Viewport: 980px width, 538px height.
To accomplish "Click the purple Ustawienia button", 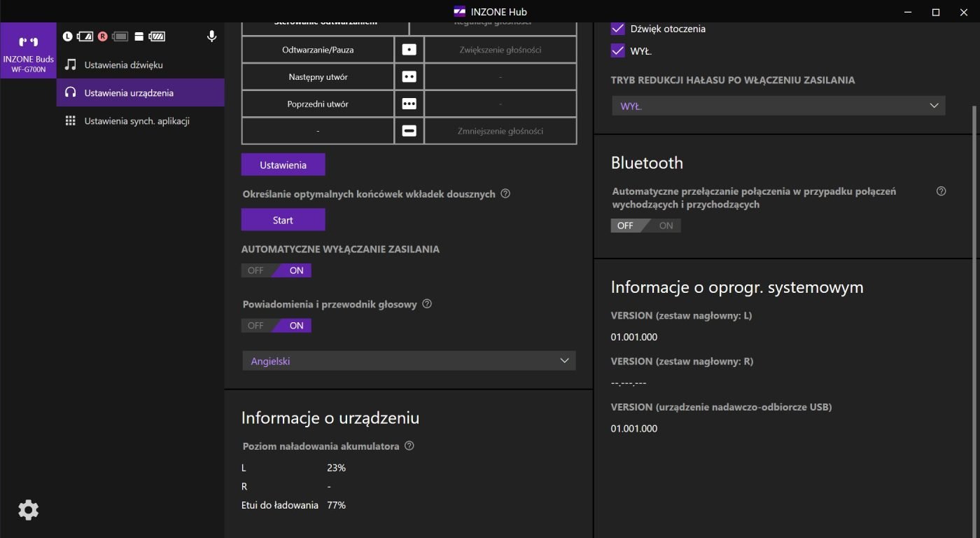I will (x=283, y=165).
